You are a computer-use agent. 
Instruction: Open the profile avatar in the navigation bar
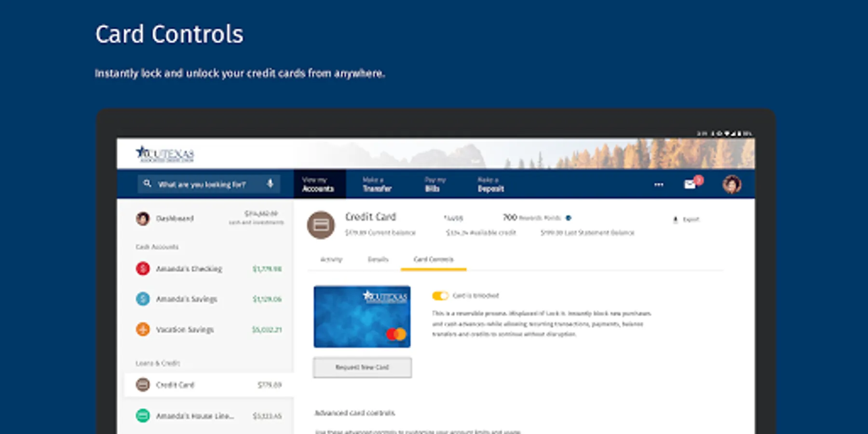(x=732, y=184)
